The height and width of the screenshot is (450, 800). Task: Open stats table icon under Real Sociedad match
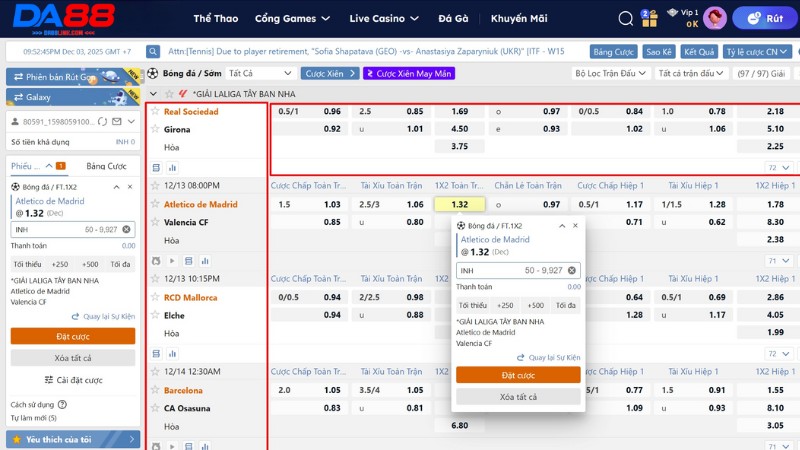(156, 167)
